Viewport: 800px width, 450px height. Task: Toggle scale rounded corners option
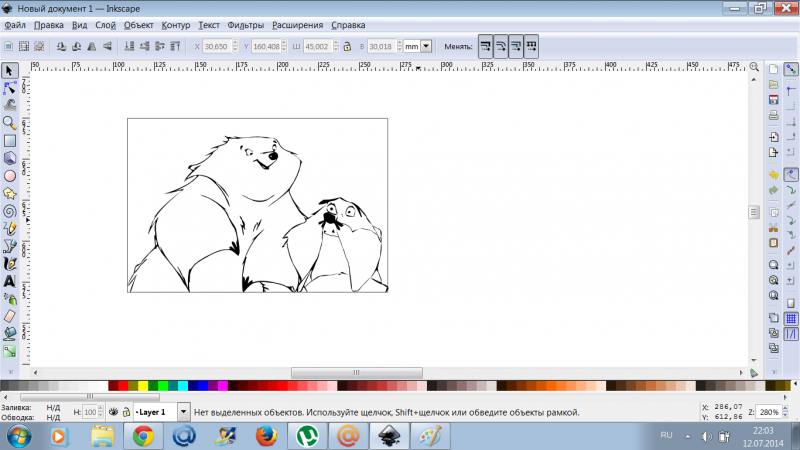501,46
